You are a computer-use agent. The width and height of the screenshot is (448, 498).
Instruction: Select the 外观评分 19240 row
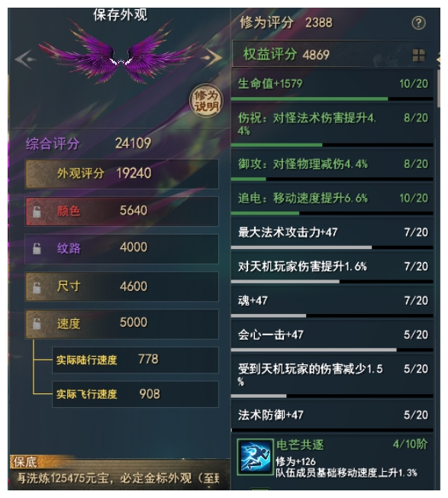pos(122,173)
